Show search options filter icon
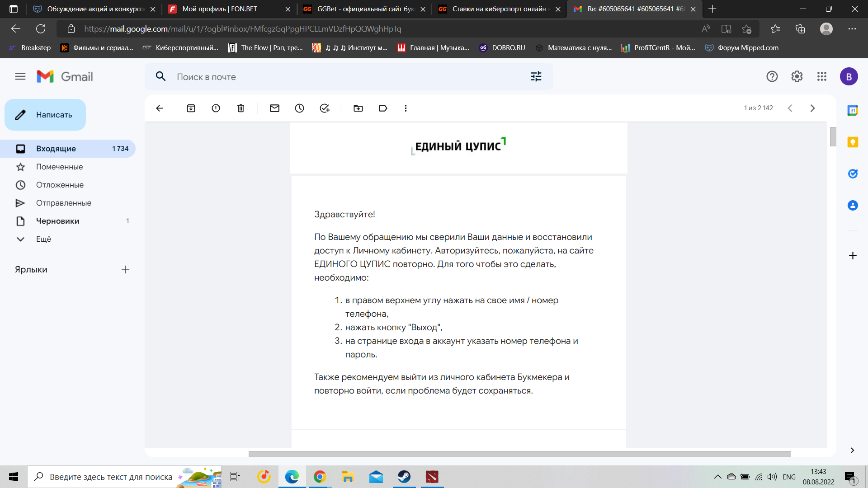Image resolution: width=868 pixels, height=488 pixels. [536, 77]
